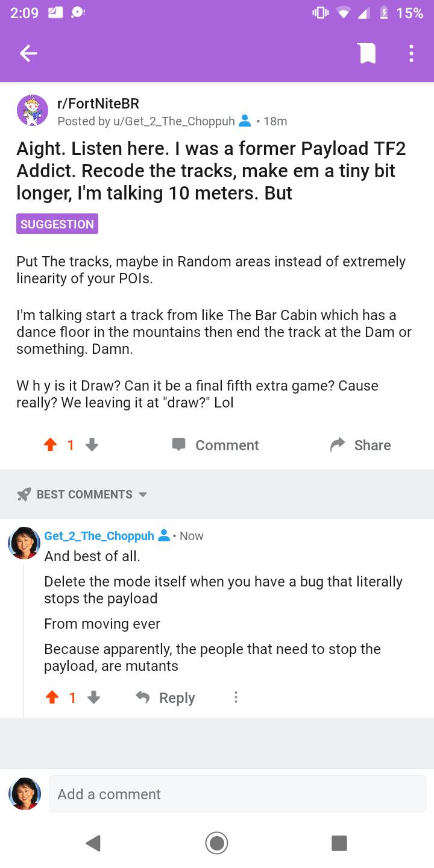434x868 pixels.
Task: Reply to the comment
Action: click(x=165, y=697)
